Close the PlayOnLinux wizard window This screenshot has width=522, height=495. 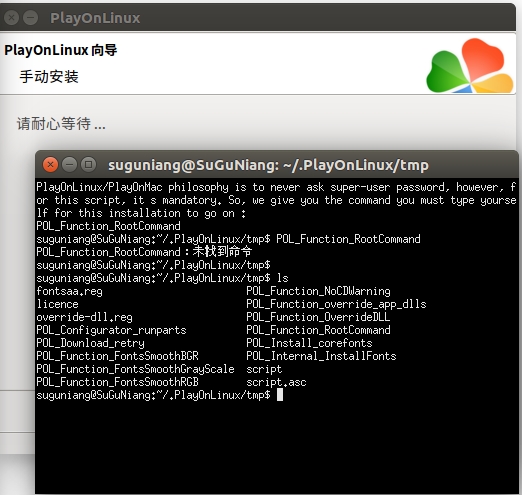point(11,17)
